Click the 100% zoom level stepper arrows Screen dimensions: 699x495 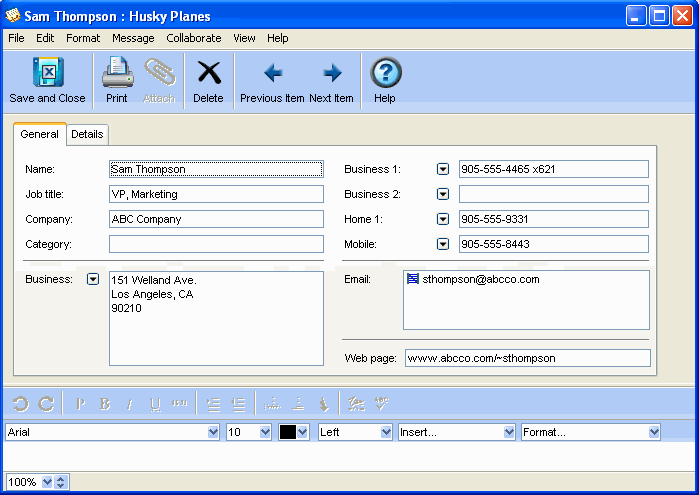[61, 482]
